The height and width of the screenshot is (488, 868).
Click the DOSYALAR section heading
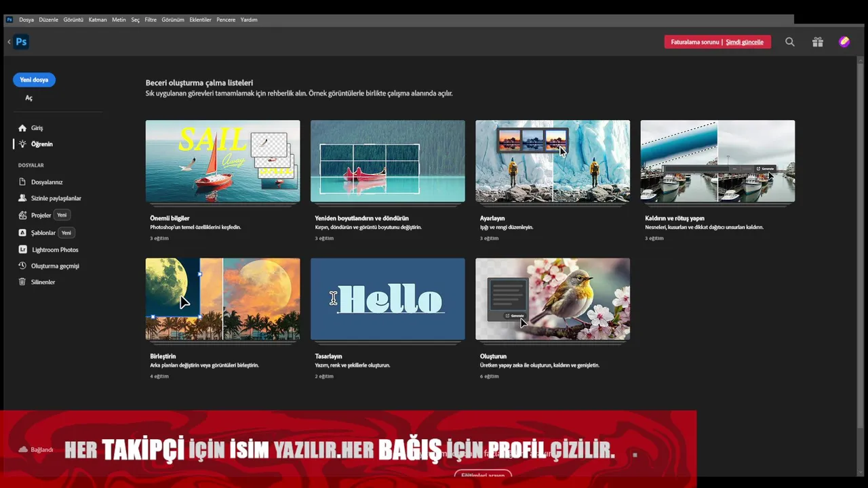[31, 165]
